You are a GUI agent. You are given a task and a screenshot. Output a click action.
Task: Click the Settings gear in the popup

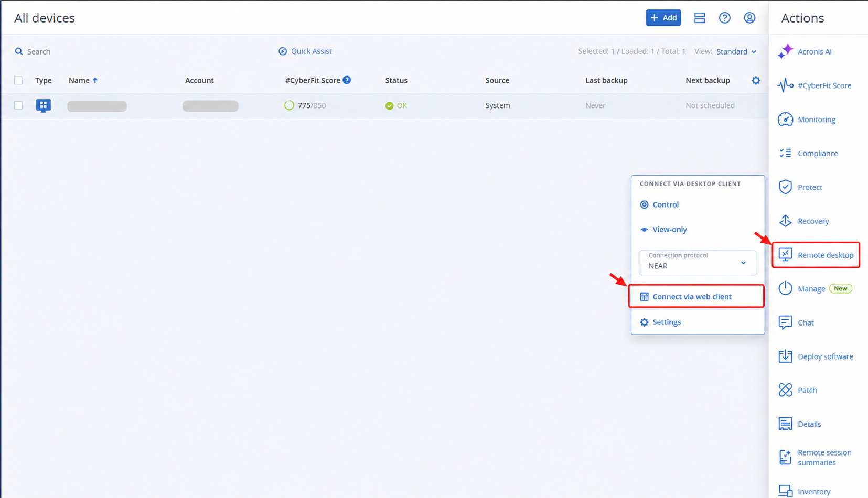pos(645,322)
